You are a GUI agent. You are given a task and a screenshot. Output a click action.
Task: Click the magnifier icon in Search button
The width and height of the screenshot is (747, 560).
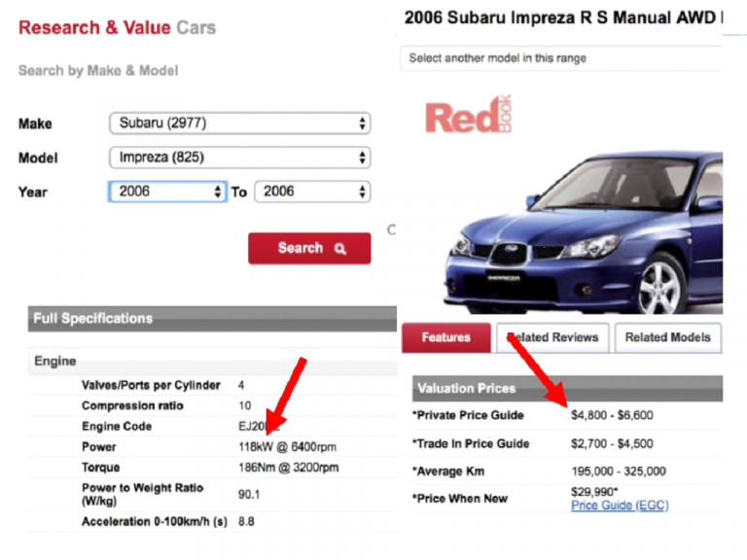click(x=340, y=249)
